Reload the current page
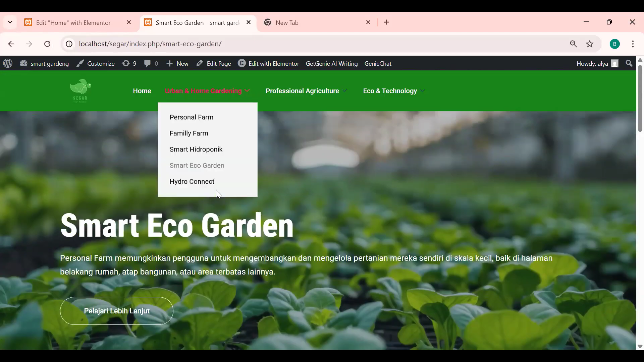Viewport: 644px width, 362px height. [47, 44]
